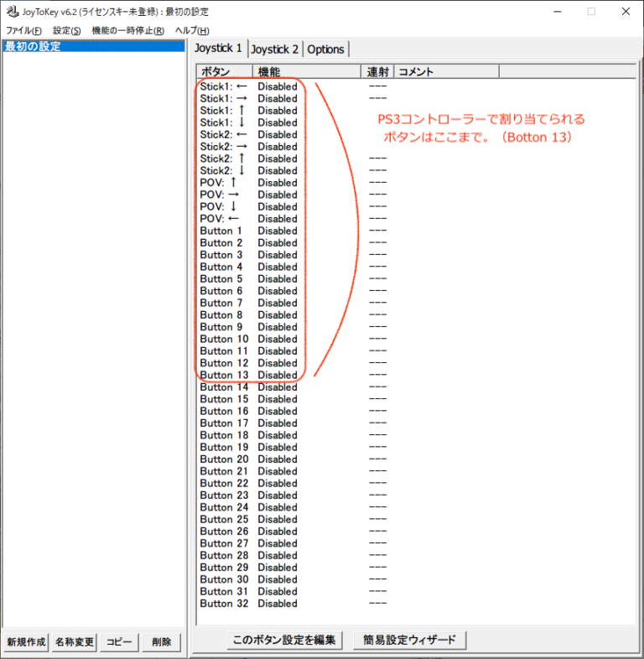Click the 新規作成 button
Image resolution: width=644 pixels, height=659 pixels.
26,642
